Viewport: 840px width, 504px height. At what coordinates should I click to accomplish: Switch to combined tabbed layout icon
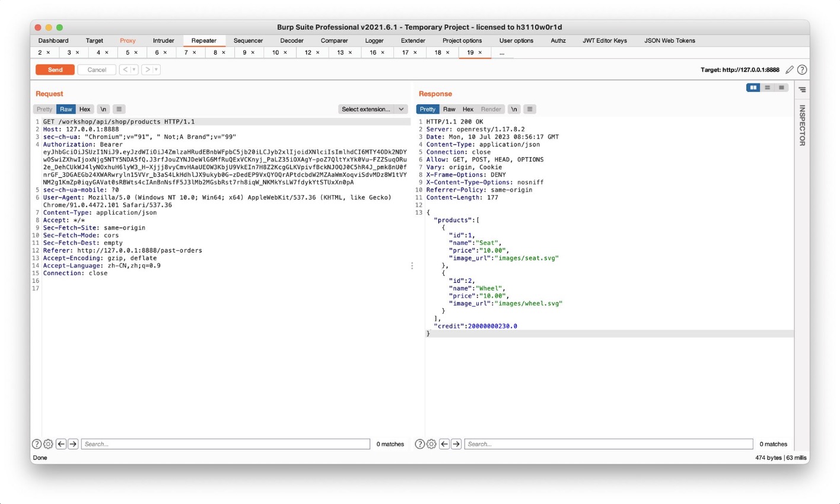[x=782, y=88]
